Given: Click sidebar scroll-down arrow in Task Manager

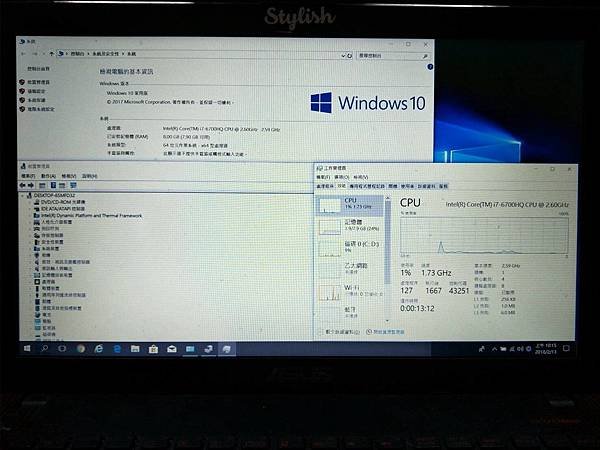Looking at the screenshot, I should [387, 321].
